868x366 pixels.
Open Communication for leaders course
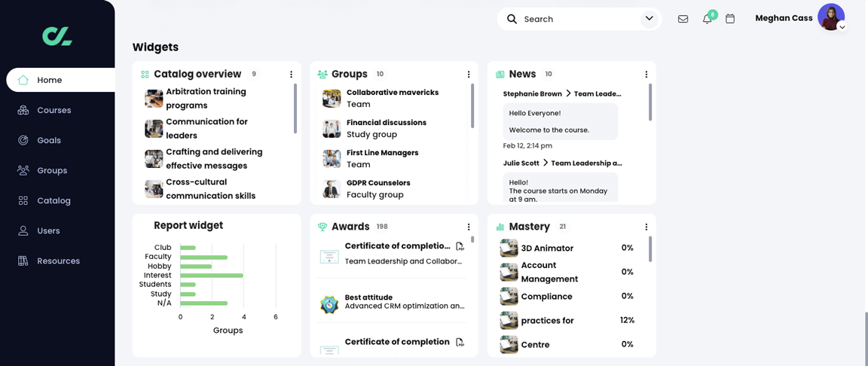[206, 128]
